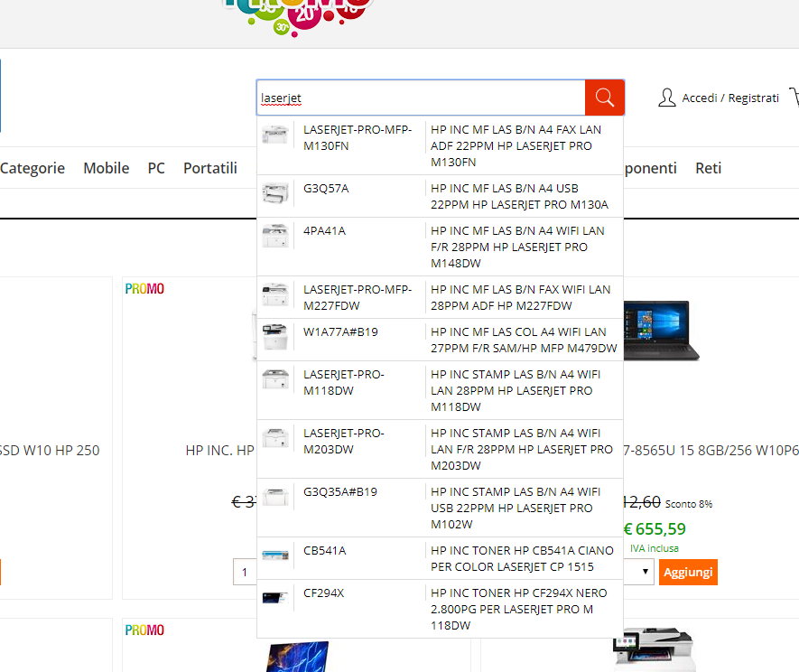The image size is (799, 672).
Task: Select CF294X black toner thumbnail
Action: click(275, 598)
